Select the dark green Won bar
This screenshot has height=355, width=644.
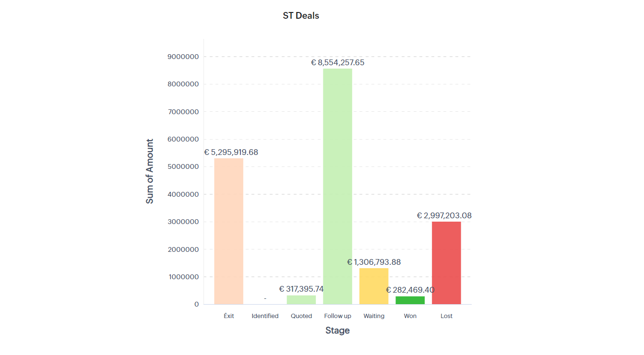(410, 300)
